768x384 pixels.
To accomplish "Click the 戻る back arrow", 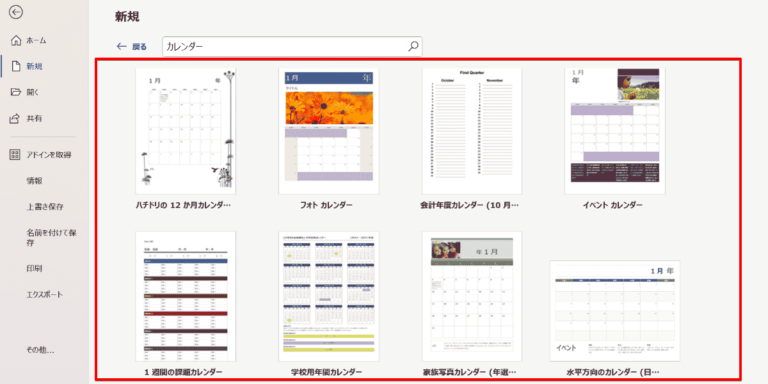I will click(121, 47).
